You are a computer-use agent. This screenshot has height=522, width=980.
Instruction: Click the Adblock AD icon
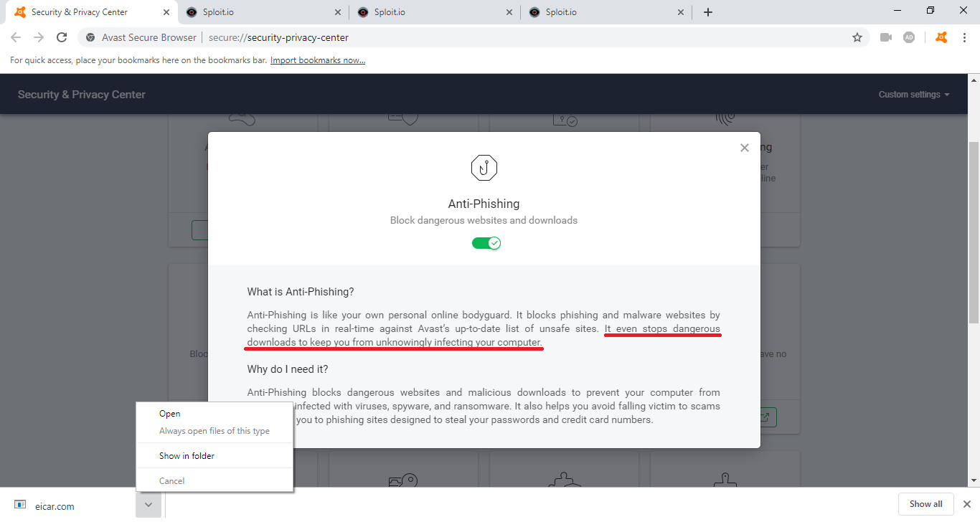click(909, 37)
